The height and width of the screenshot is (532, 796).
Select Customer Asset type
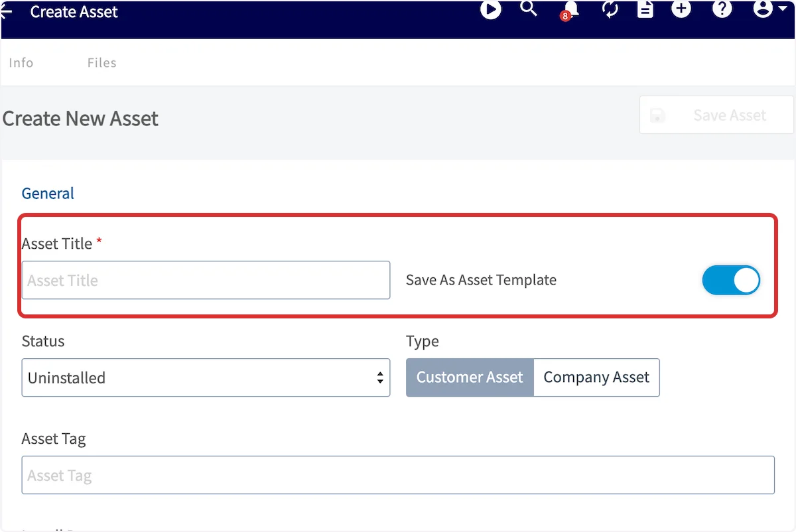click(x=470, y=377)
